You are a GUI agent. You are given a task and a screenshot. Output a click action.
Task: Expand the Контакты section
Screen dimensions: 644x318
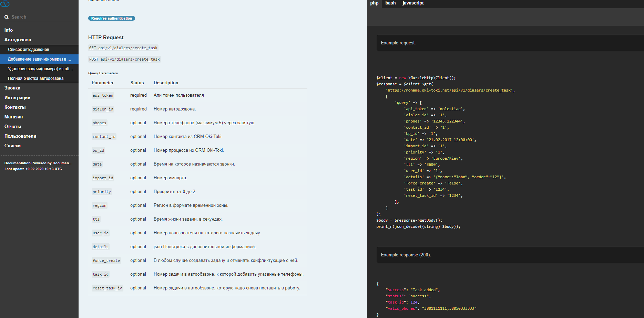[15, 107]
